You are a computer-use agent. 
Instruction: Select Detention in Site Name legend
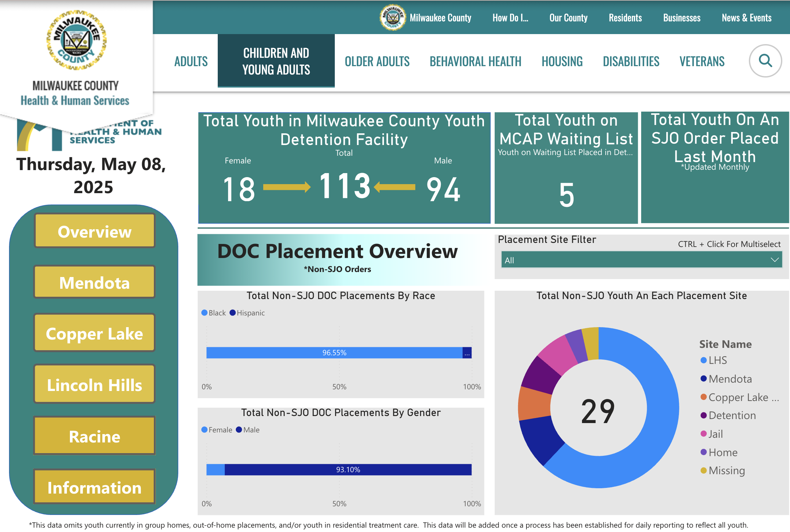tap(728, 415)
